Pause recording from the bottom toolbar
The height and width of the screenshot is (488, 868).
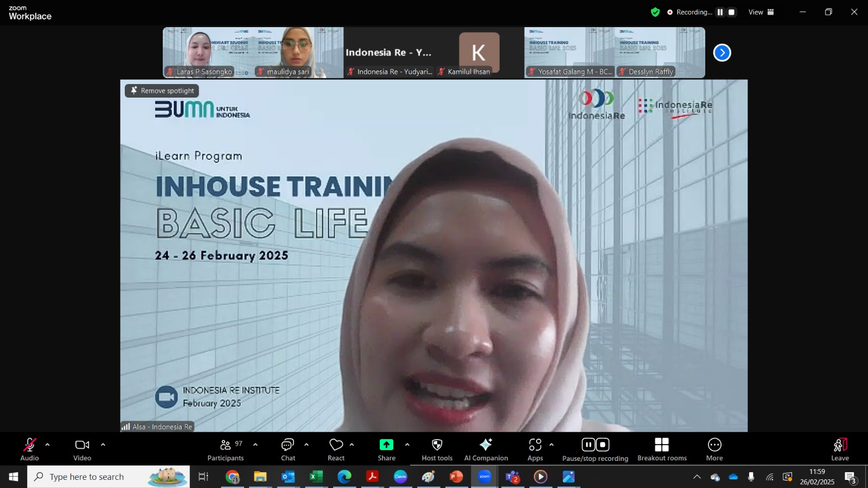click(589, 445)
